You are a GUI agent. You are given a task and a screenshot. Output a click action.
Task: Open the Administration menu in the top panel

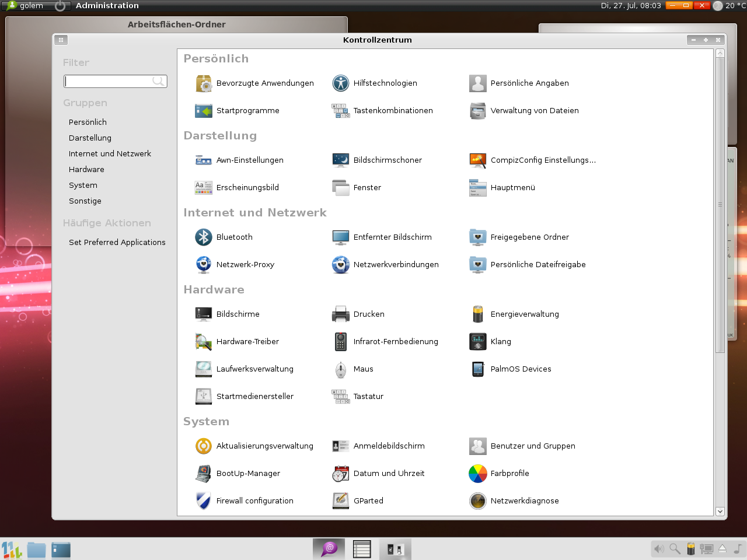[107, 6]
